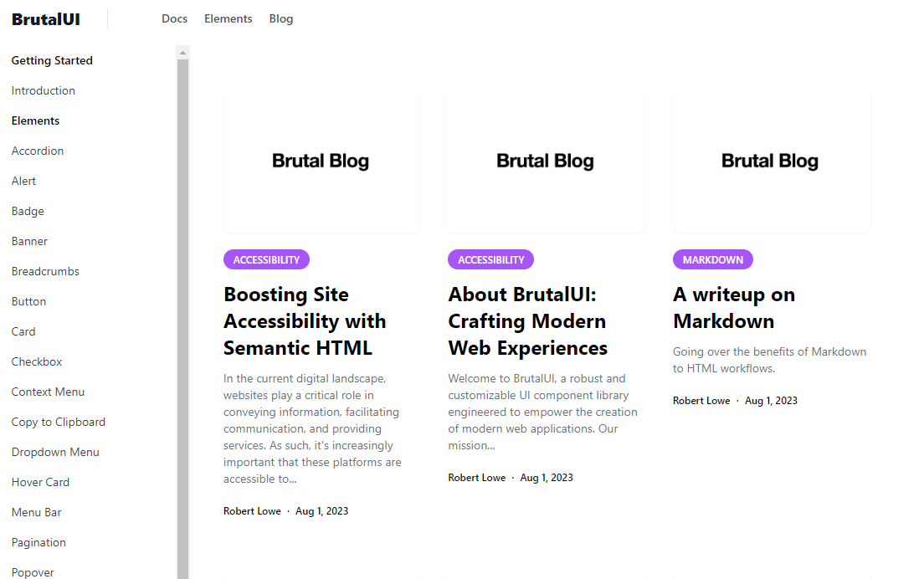Image resolution: width=924 pixels, height=579 pixels.
Task: Click the Getting Started sidebar heading
Action: pyautogui.click(x=52, y=61)
